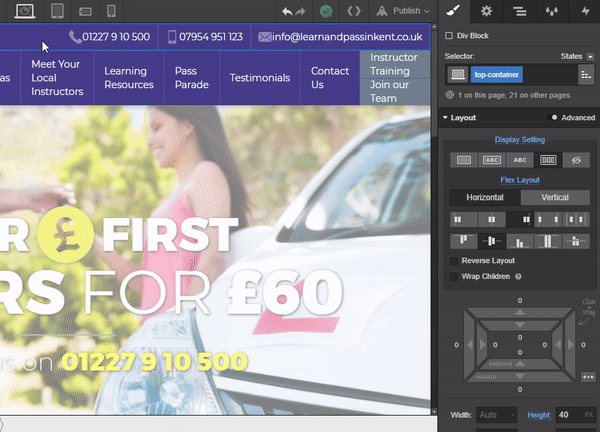This screenshot has width=600, height=432.
Task: Enable Wrap Children checkbox
Action: click(x=454, y=277)
